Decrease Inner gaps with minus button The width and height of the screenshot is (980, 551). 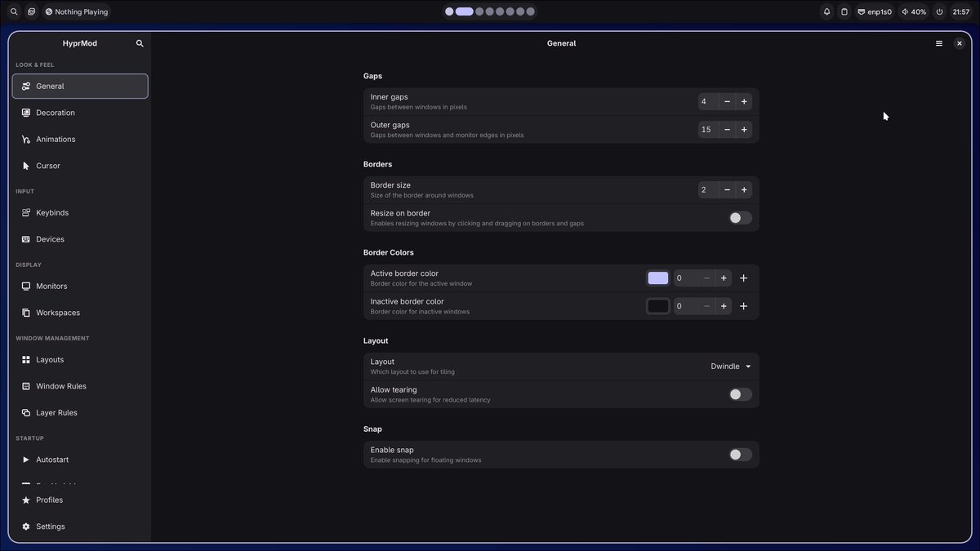727,102
